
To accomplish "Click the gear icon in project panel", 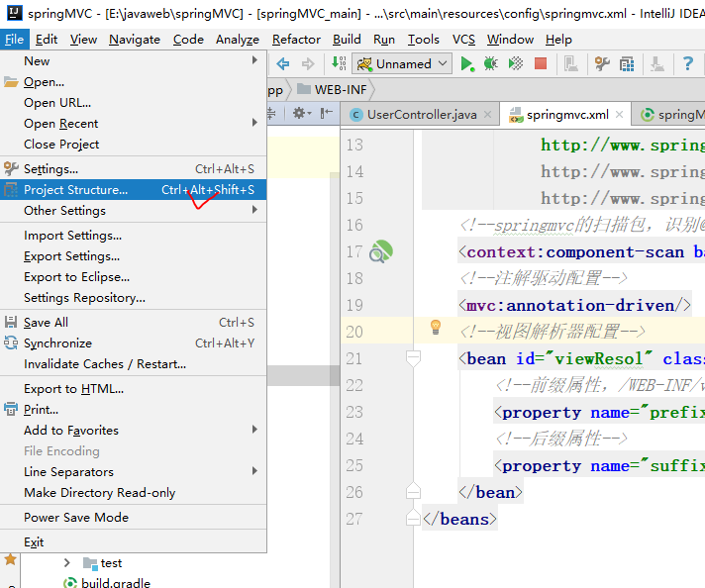I will point(302,113).
